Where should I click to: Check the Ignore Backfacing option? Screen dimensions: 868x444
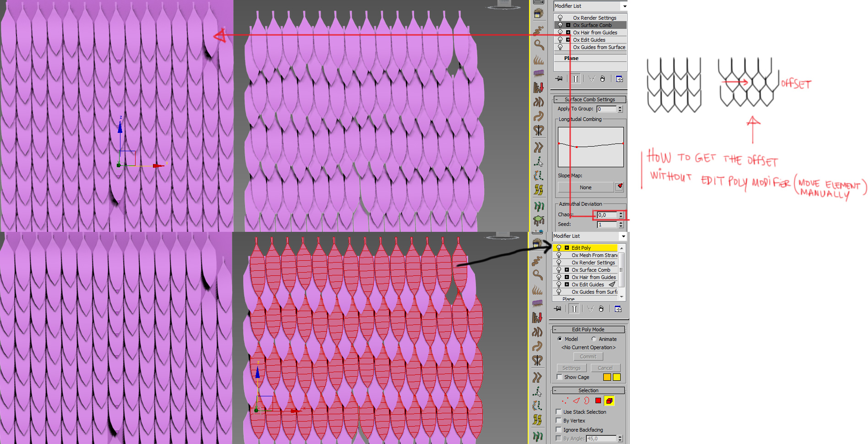pos(559,430)
